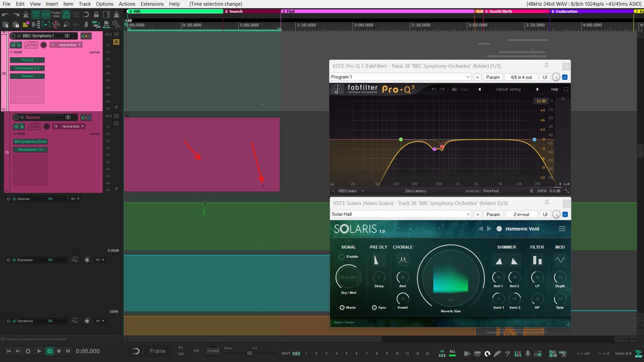
Task: Click Trim envelope button on BBC Symphony track
Action: coord(31,45)
